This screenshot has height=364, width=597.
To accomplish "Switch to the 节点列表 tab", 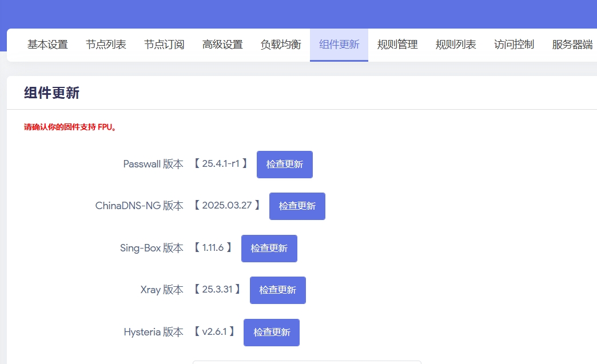I will 106,45.
